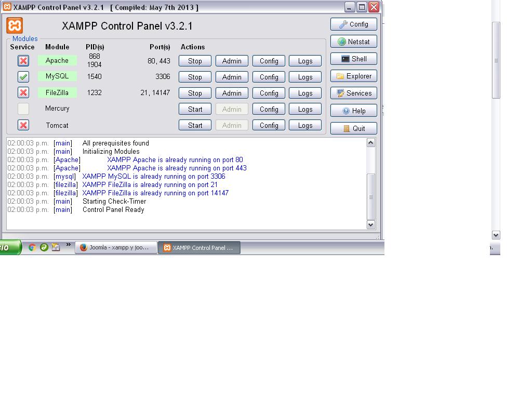Open the main Config button with wrench
This screenshot has width=532, height=399.
(x=353, y=24)
